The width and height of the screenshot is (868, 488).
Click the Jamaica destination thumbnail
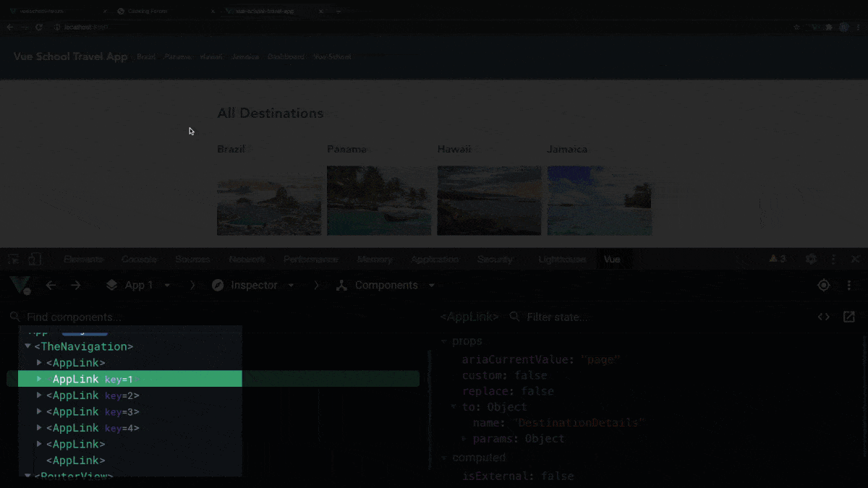(x=599, y=200)
